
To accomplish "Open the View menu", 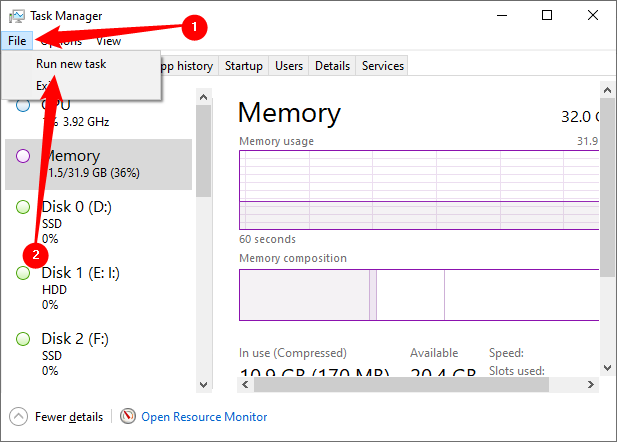I will (109, 41).
